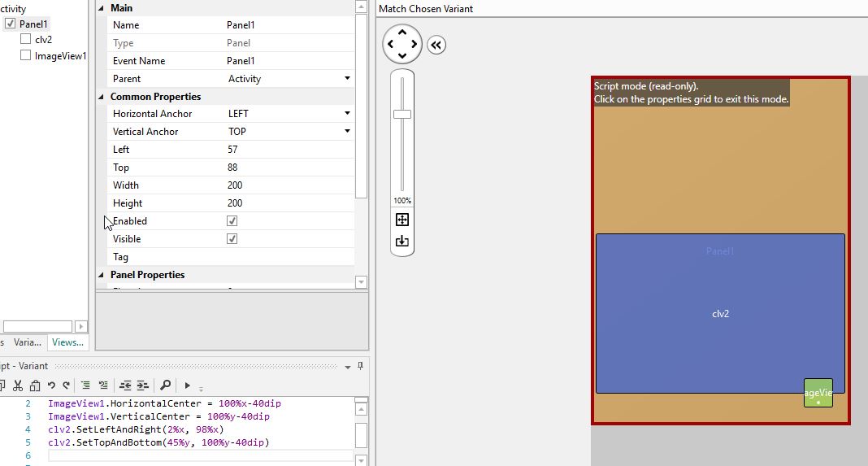Open script toolbar overflow options
Screen dimensions: 868x466
coord(201,389)
